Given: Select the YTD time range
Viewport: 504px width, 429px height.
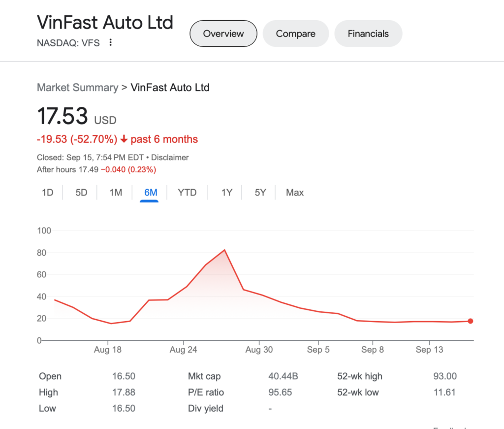Looking at the screenshot, I should click(x=187, y=192).
